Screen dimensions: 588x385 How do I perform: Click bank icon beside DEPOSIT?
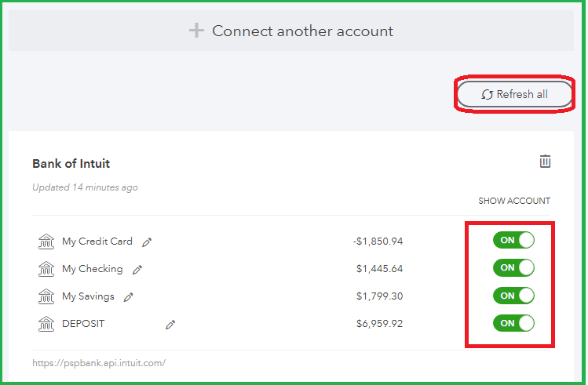(46, 324)
